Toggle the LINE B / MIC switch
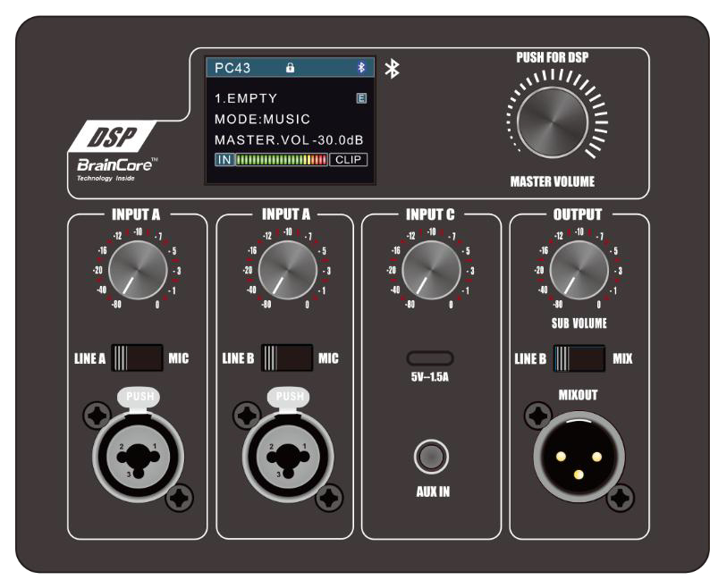The width and height of the screenshot is (710, 588). click(x=287, y=358)
